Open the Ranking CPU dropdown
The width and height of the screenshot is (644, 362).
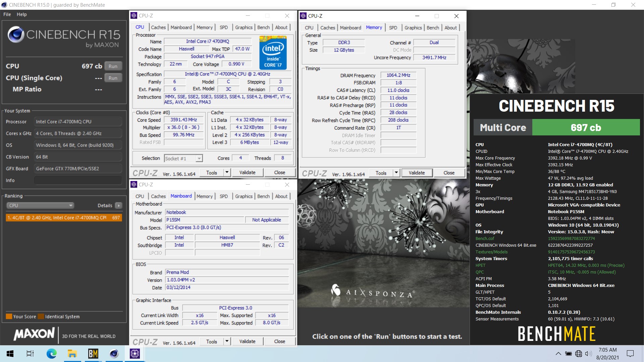coord(40,205)
